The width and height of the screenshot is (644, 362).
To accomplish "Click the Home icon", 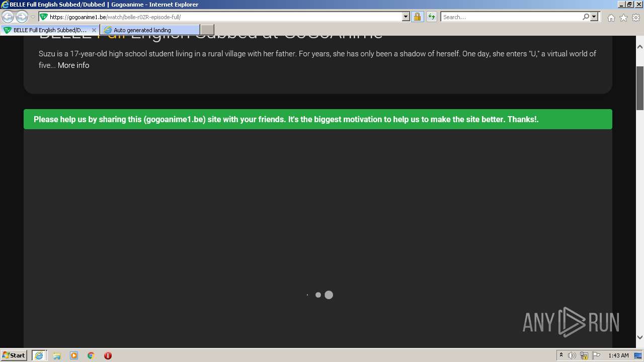I will click(x=611, y=18).
